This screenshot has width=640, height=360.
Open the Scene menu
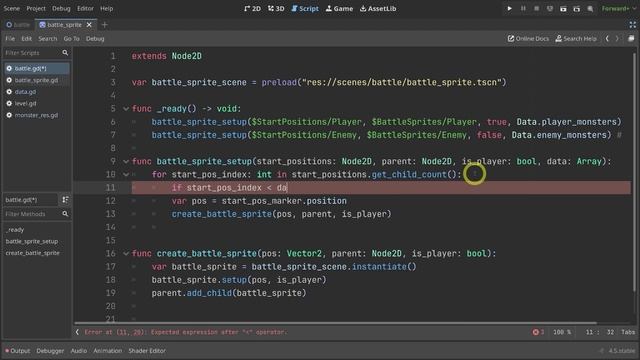point(11,8)
